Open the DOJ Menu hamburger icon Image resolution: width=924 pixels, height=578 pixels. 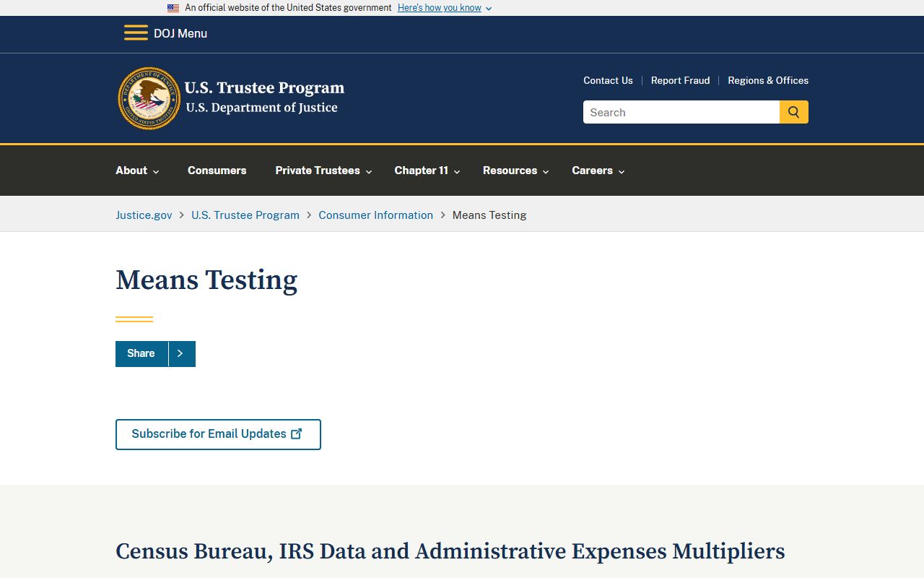coord(136,33)
